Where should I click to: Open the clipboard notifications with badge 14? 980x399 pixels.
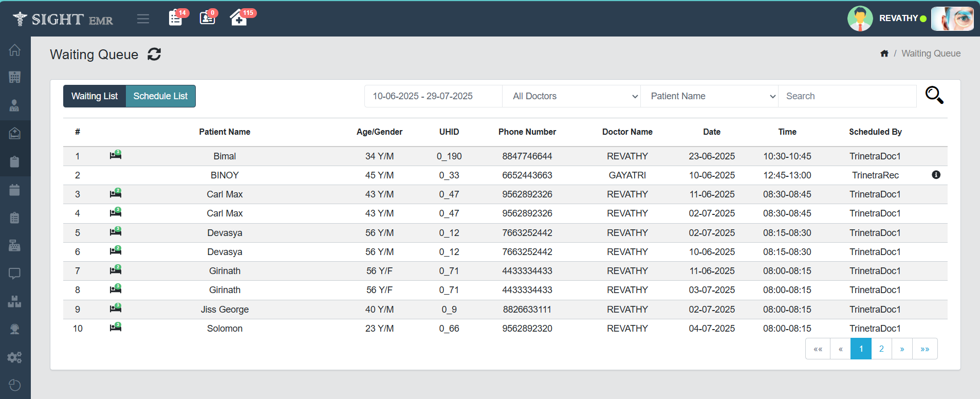[x=176, y=19]
